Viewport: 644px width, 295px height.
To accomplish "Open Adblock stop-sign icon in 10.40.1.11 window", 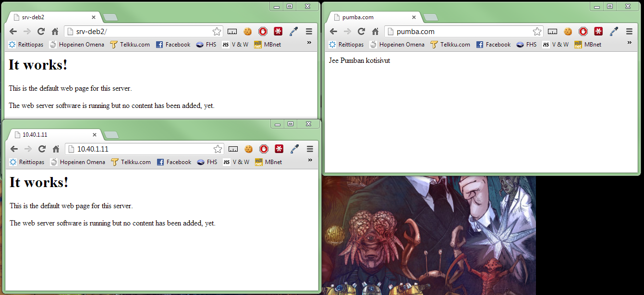I will (264, 149).
